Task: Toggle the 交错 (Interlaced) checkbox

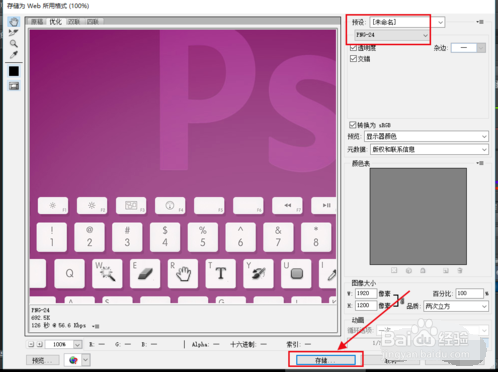Action: [353, 59]
